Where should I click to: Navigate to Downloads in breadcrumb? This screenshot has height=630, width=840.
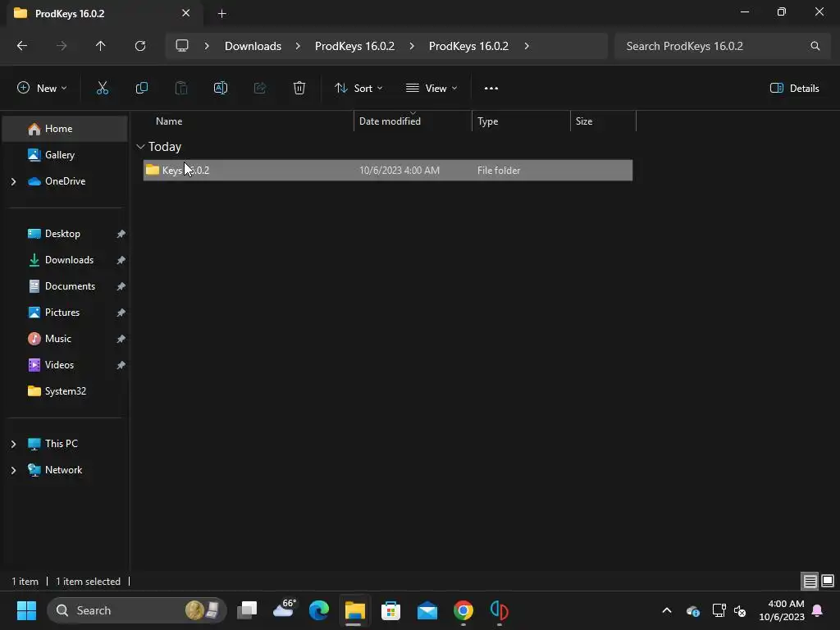coord(253,46)
